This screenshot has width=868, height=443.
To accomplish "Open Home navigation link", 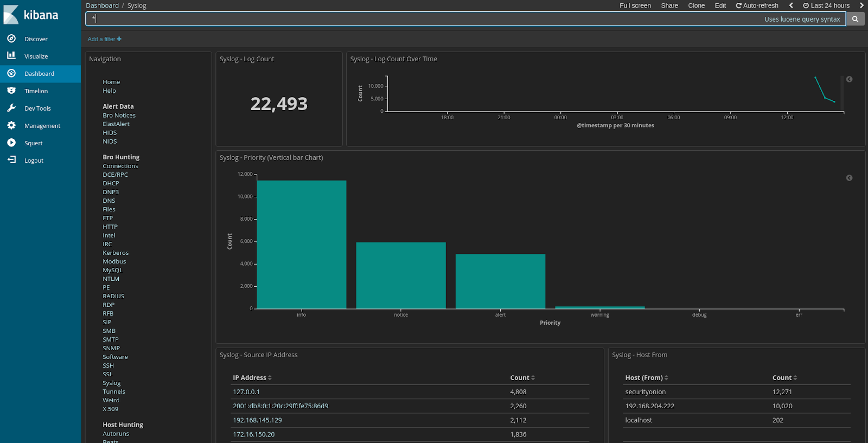I will pyautogui.click(x=111, y=82).
